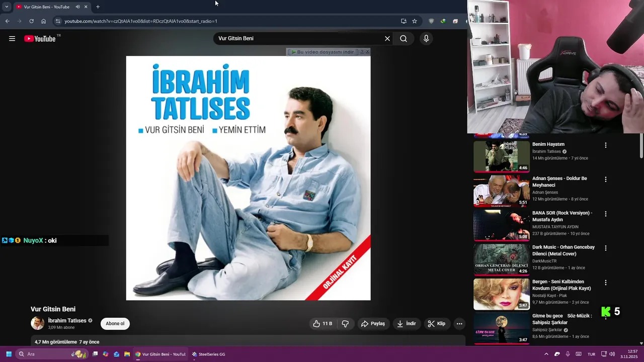644x362 pixels.
Task: Bookmark this page with star icon
Action: click(x=415, y=21)
